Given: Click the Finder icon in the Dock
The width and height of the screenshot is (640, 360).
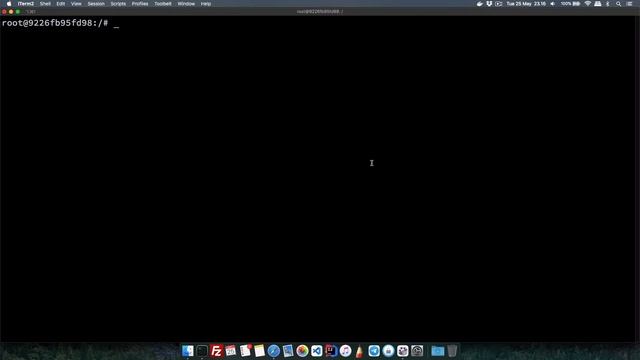Looking at the screenshot, I should click(188, 351).
